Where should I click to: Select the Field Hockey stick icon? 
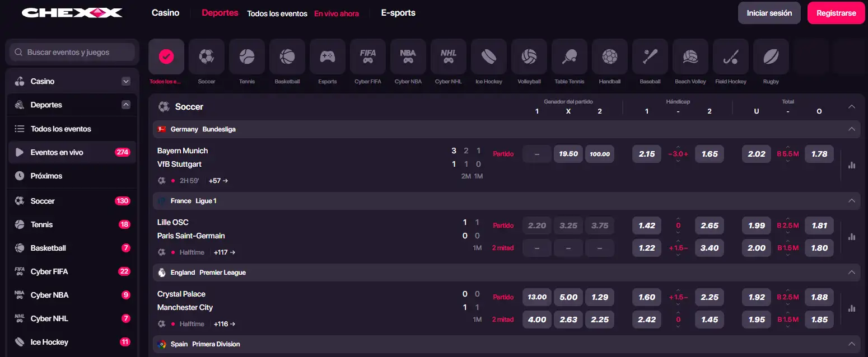730,57
